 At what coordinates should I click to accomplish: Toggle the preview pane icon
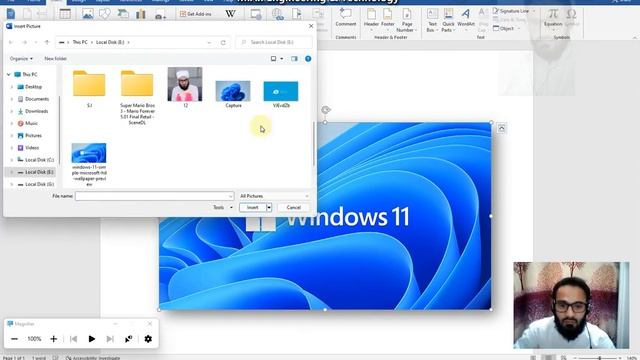coord(294,59)
